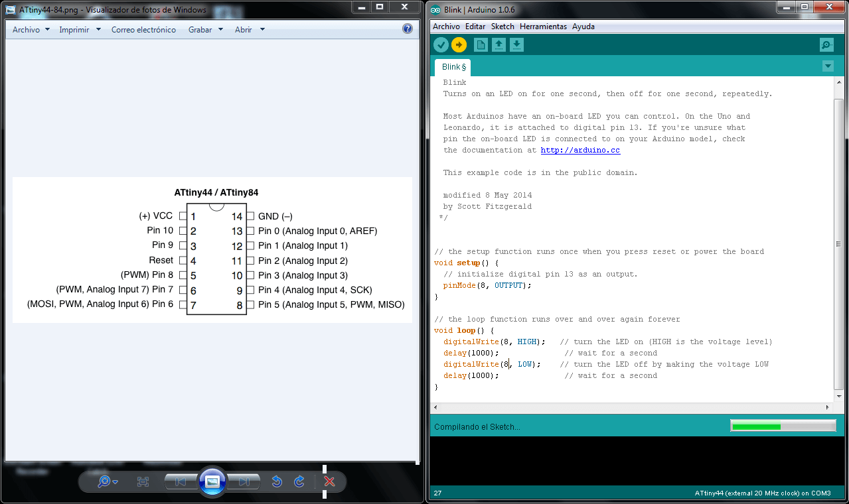Click the Upload arrow icon in Arduino
Viewport: 849px width, 504px height.
[459, 45]
